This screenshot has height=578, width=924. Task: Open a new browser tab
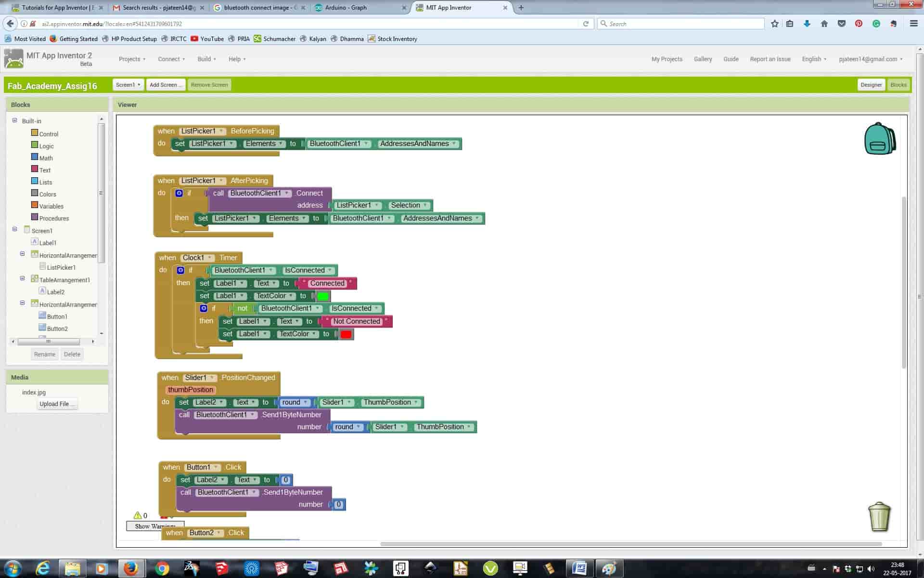[x=521, y=8]
